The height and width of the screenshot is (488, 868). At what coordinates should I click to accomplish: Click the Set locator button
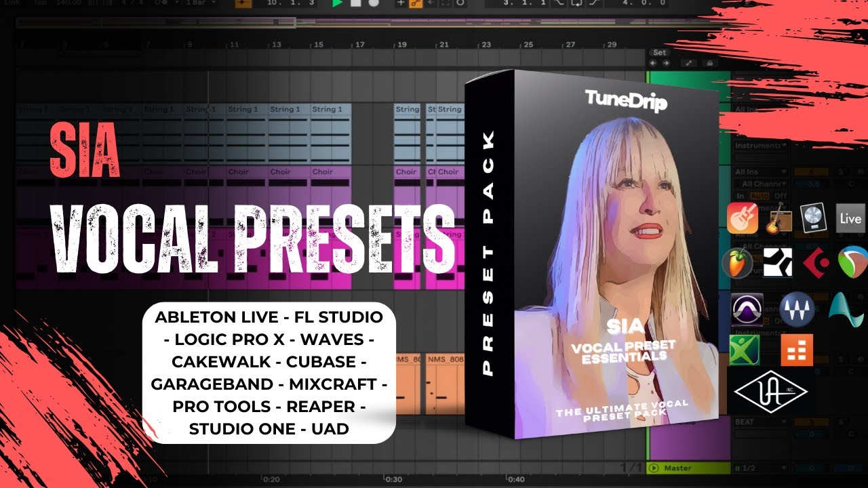pyautogui.click(x=660, y=52)
